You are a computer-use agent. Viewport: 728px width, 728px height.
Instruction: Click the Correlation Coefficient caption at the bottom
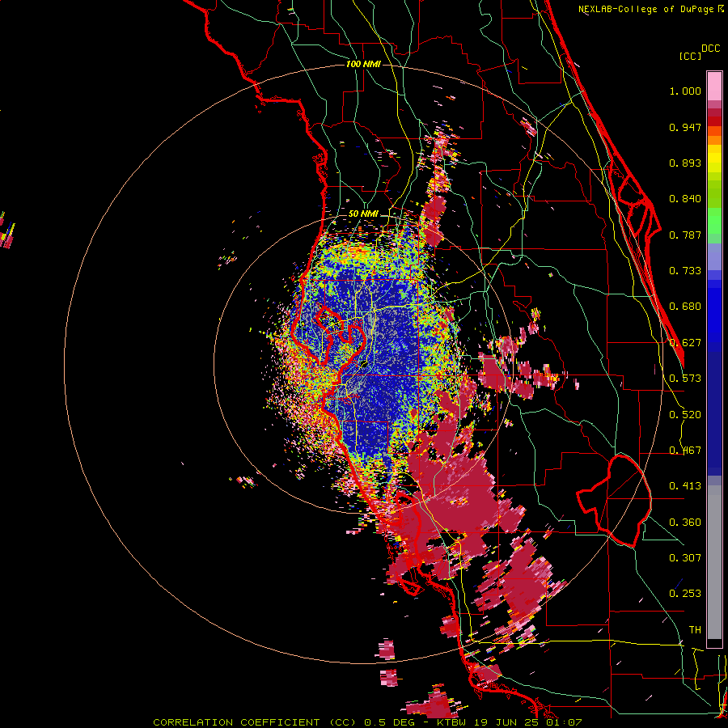(367, 722)
